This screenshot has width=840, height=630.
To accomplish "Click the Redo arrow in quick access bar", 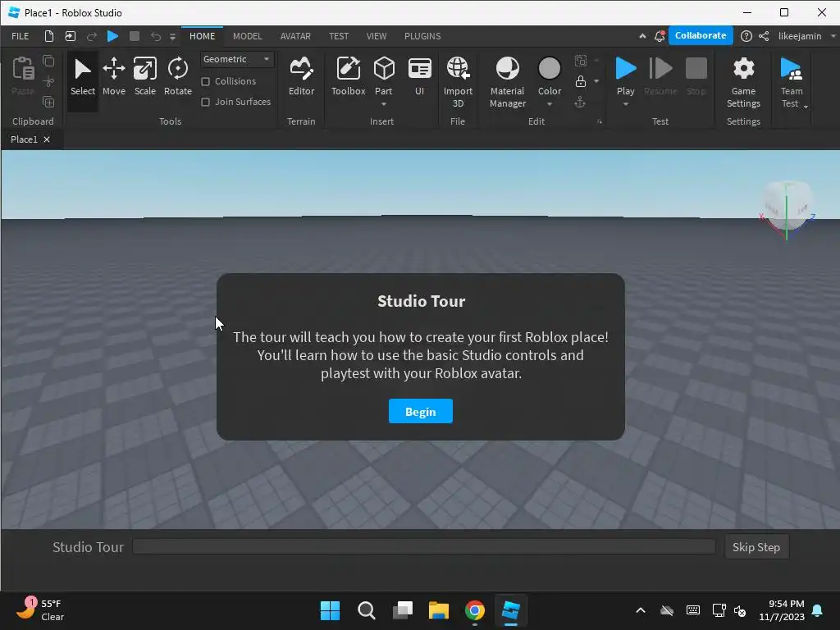I will tap(92, 36).
